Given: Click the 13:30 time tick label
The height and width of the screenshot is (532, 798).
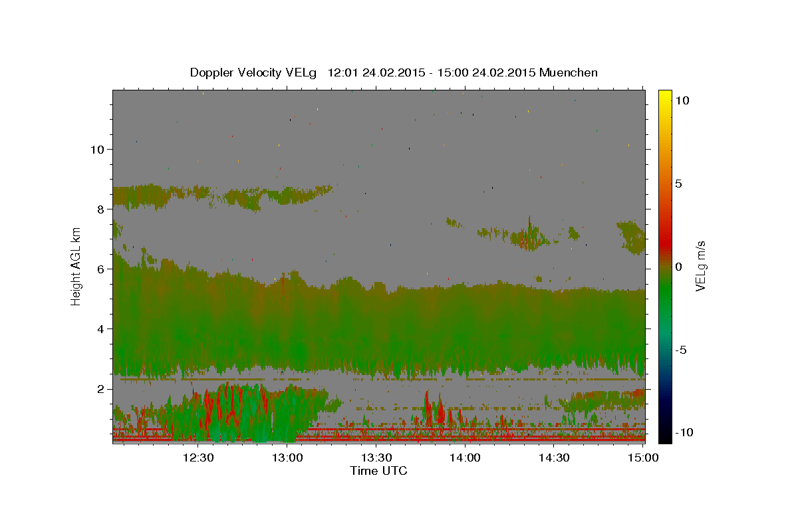Looking at the screenshot, I should [x=376, y=458].
